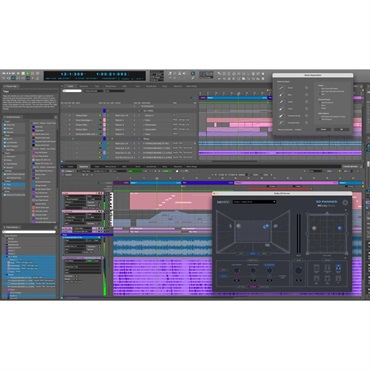Toggle the Guitar circular switch in Stem Separation

pos(306,109)
